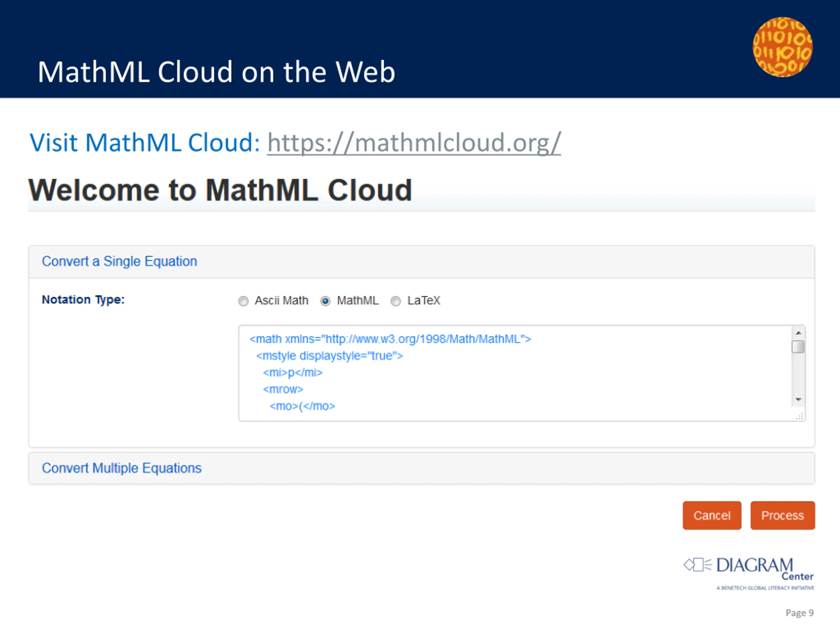Click the '<mstyle displaystyle="true">' line
Viewport: 840px width, 630px height.
(329, 356)
